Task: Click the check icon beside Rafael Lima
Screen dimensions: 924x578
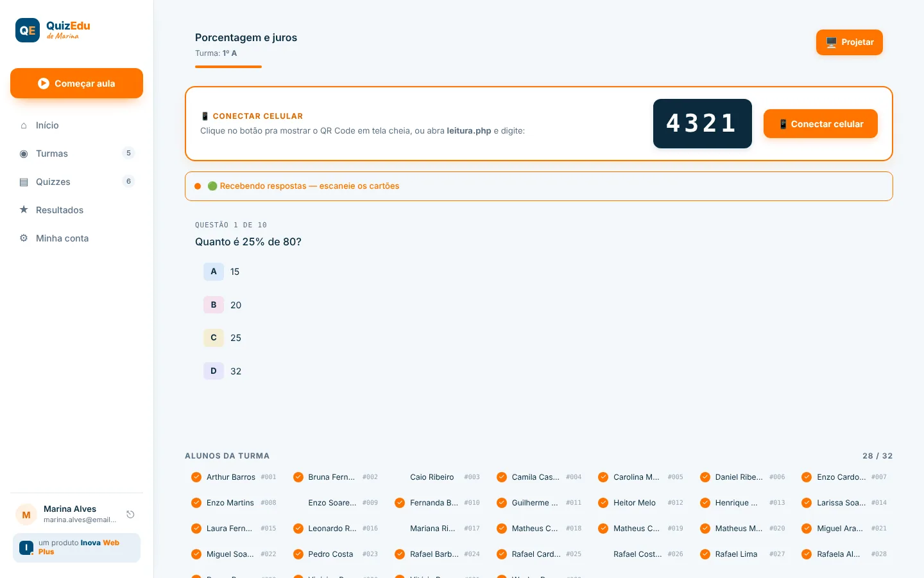Action: 705,554
